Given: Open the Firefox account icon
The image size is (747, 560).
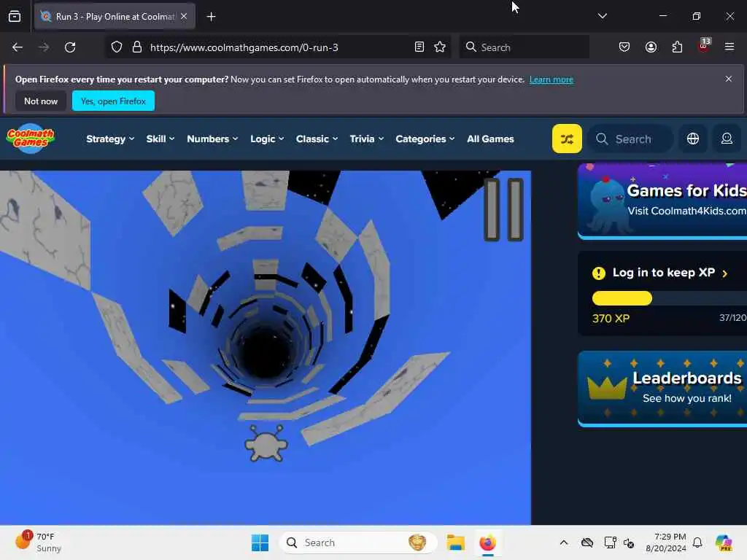Looking at the screenshot, I should click(651, 47).
